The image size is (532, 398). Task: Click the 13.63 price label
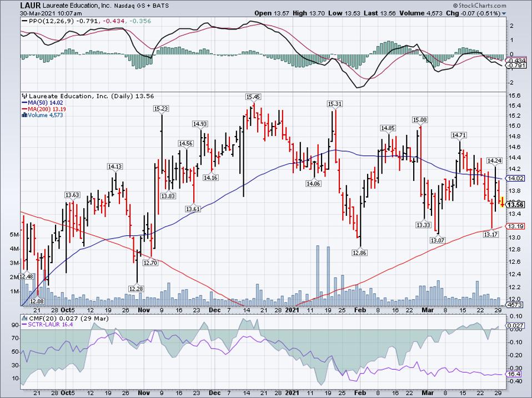click(x=72, y=195)
